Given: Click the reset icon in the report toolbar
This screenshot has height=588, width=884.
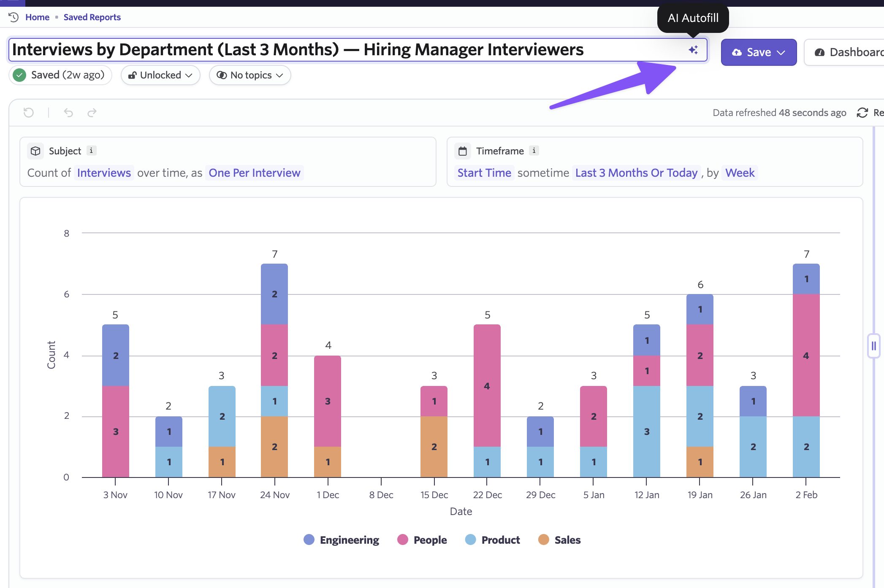Looking at the screenshot, I should click(x=29, y=113).
